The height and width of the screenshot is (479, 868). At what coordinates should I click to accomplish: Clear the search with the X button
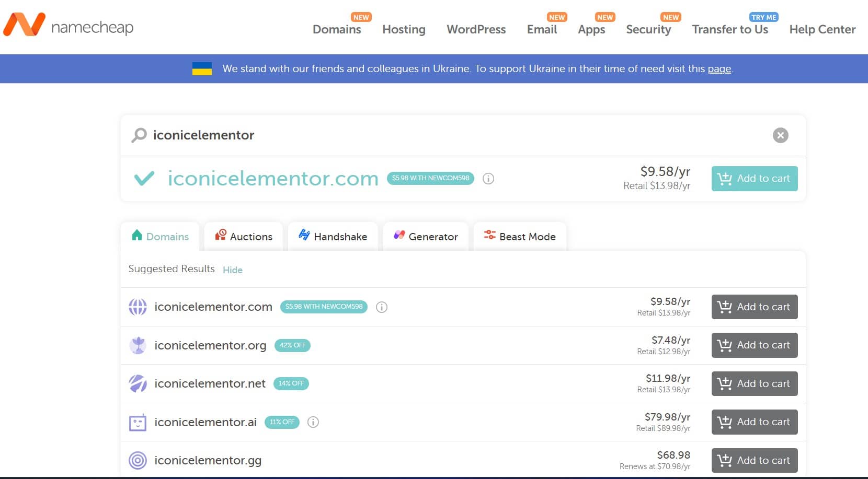(780, 135)
